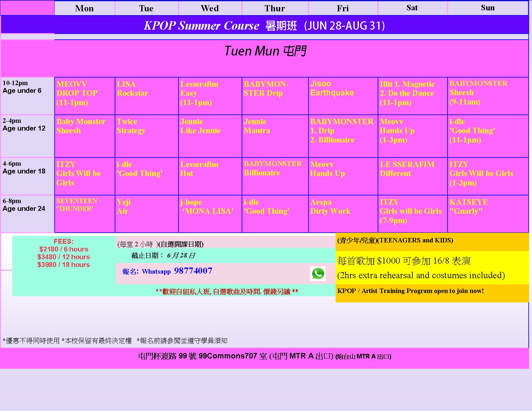532x411 pixels.
Task: Select the 10-12pm Age under 6 row label
Action: click(x=27, y=96)
